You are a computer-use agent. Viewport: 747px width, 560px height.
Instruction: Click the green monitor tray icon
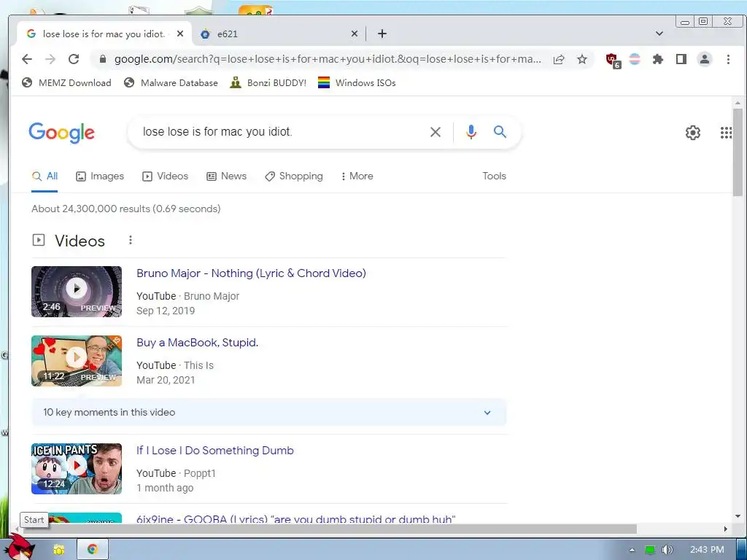(x=650, y=550)
